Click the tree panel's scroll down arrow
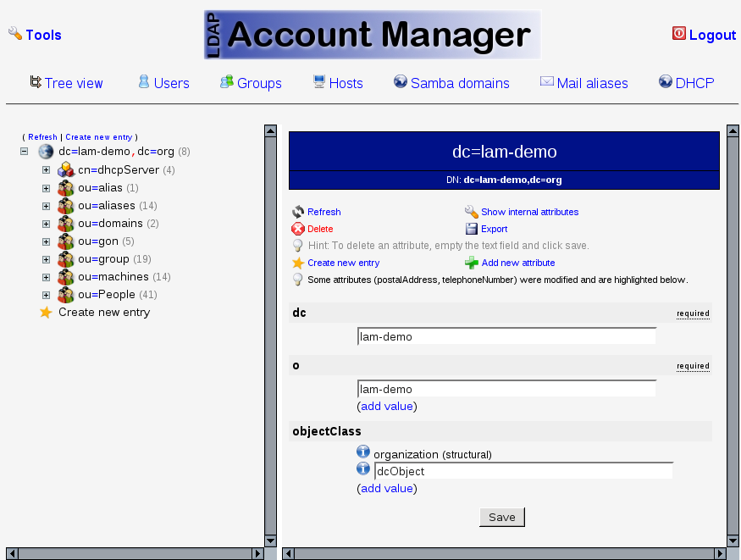Viewport: 741px width, 560px height. [271, 541]
